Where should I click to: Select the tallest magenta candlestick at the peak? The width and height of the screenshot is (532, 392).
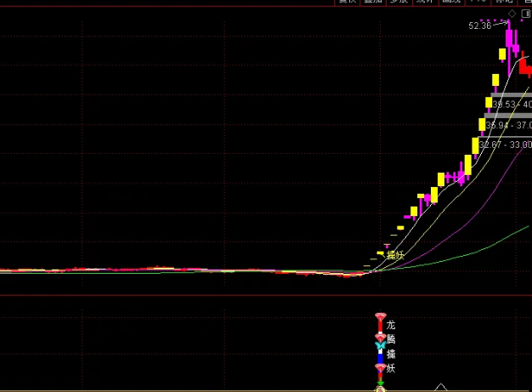(509, 38)
